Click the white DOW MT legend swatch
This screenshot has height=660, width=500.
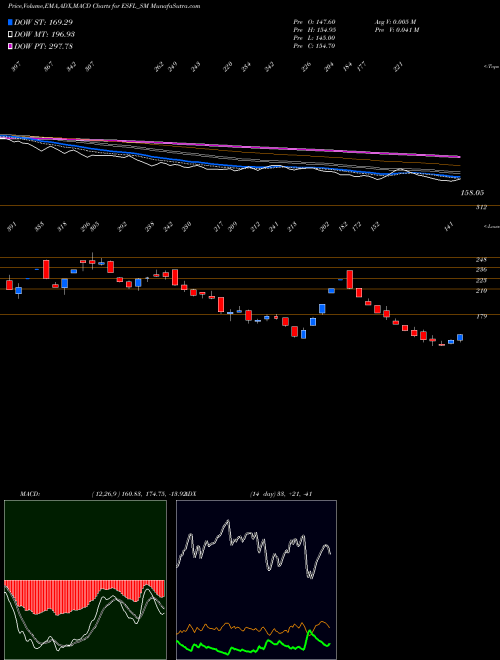click(x=10, y=34)
